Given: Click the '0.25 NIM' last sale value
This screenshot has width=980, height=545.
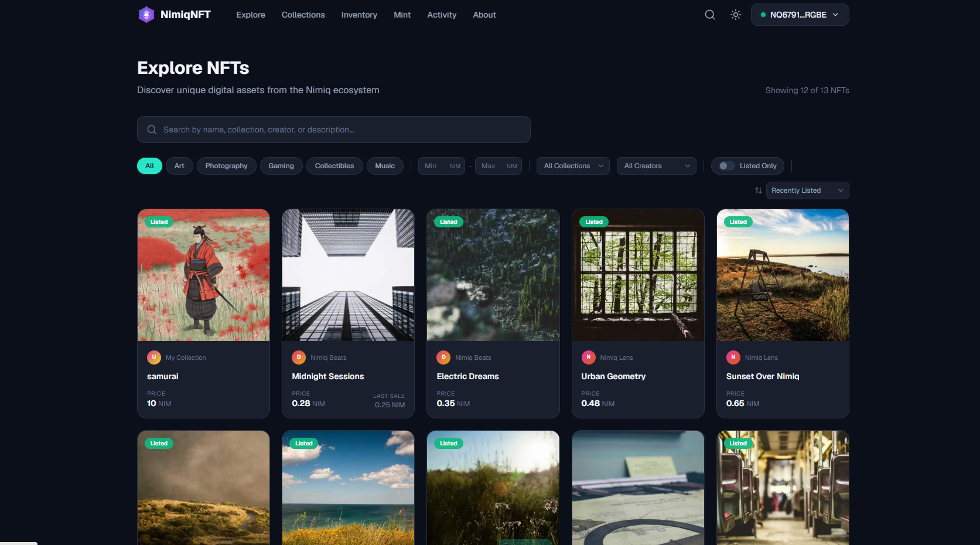Looking at the screenshot, I should [x=390, y=405].
